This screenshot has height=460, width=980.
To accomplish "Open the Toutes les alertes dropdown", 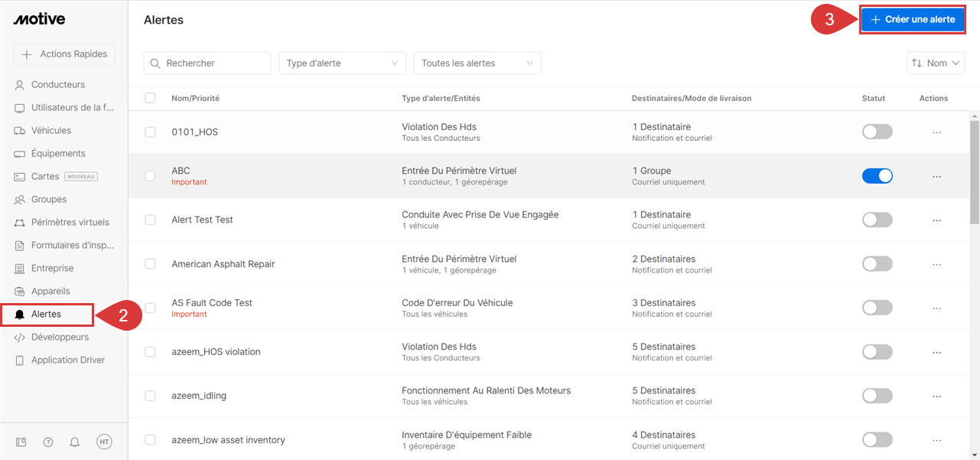I will click(477, 64).
